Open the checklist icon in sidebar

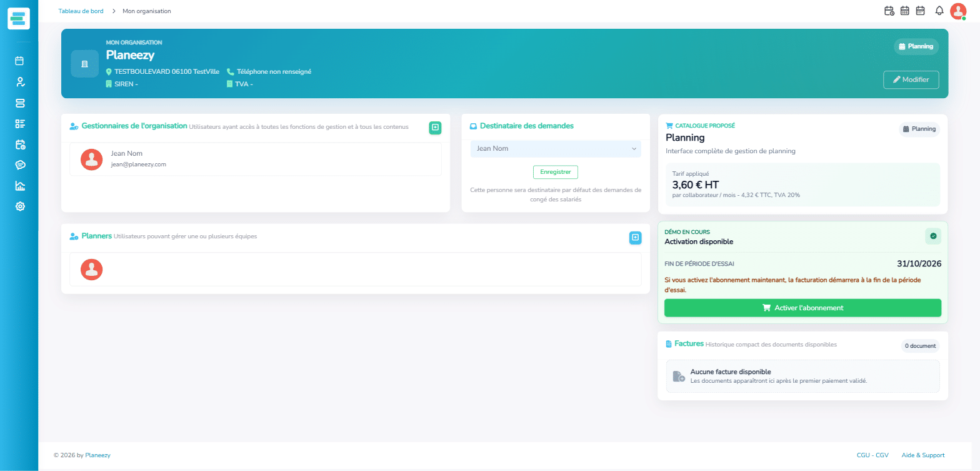(19, 123)
